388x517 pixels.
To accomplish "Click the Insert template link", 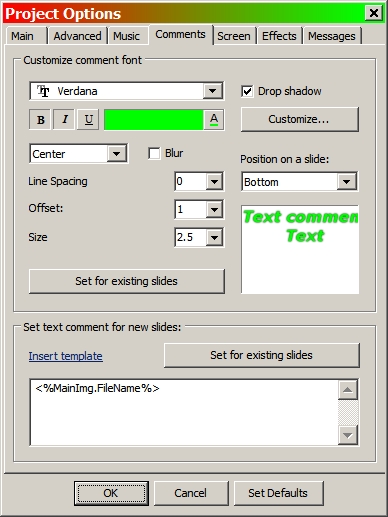I will (65, 356).
